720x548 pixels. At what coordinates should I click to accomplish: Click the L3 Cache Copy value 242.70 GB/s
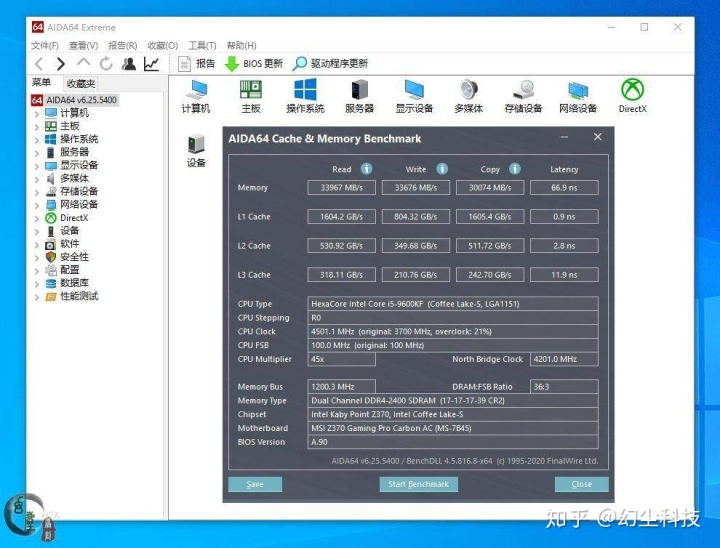pos(490,275)
